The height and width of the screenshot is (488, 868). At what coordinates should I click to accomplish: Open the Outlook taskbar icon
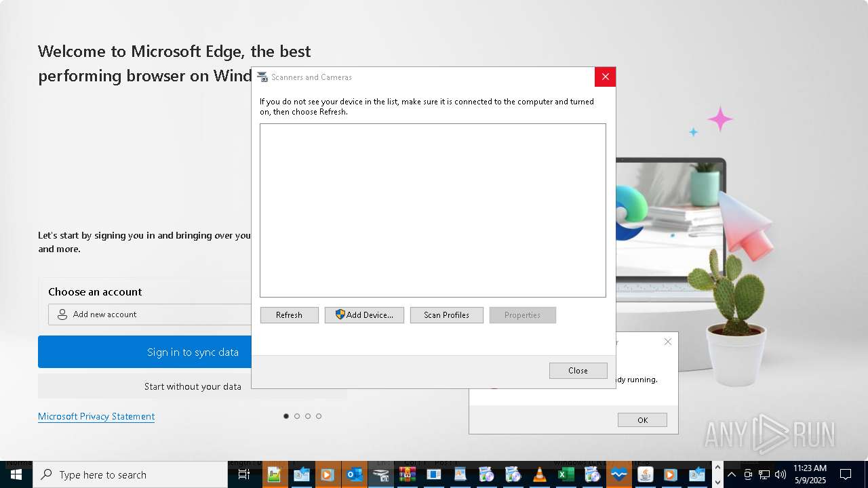[354, 474]
